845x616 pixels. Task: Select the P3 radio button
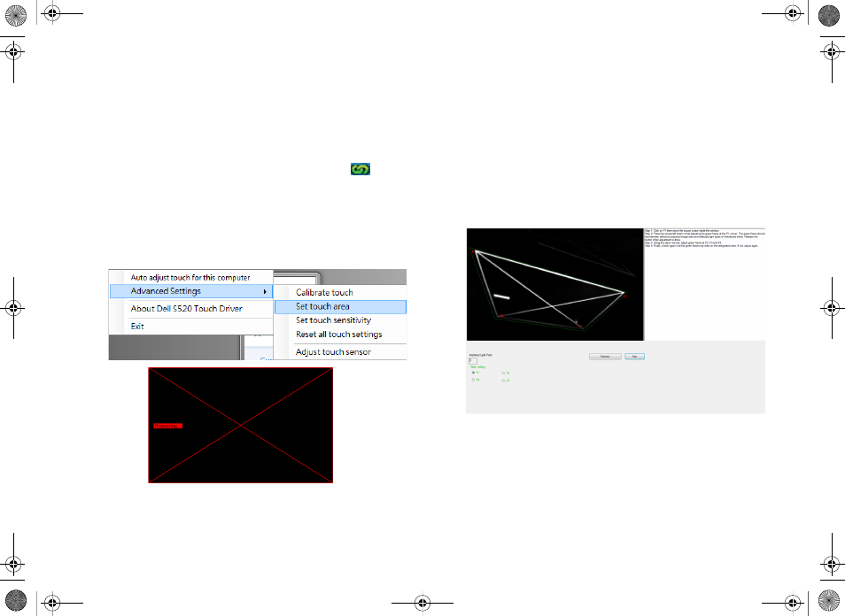click(x=503, y=381)
